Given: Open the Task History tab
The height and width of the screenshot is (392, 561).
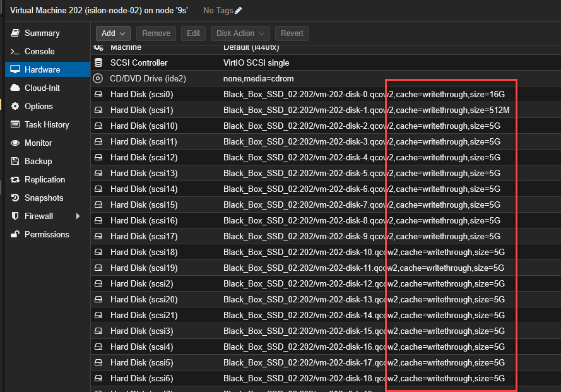Looking at the screenshot, I should click(x=47, y=125).
